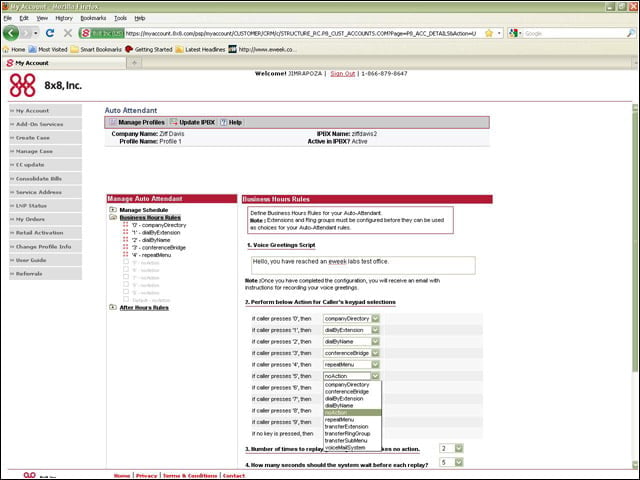Click into the Voice Greetings Script text box
This screenshot has height=480, width=640.
click(x=363, y=265)
